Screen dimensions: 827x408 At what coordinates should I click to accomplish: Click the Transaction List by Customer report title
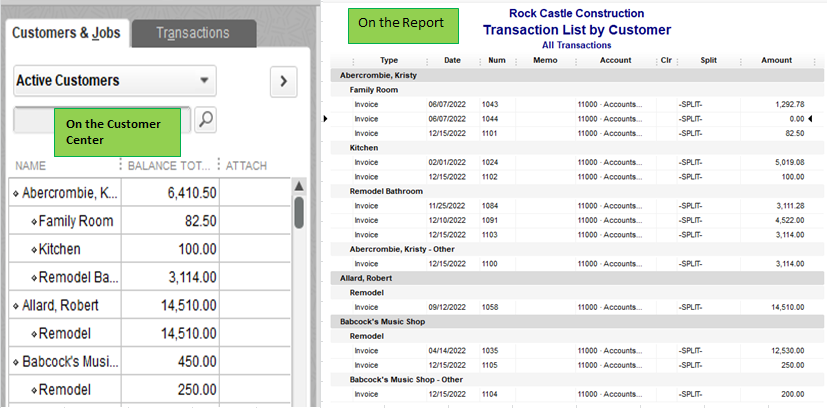[577, 30]
